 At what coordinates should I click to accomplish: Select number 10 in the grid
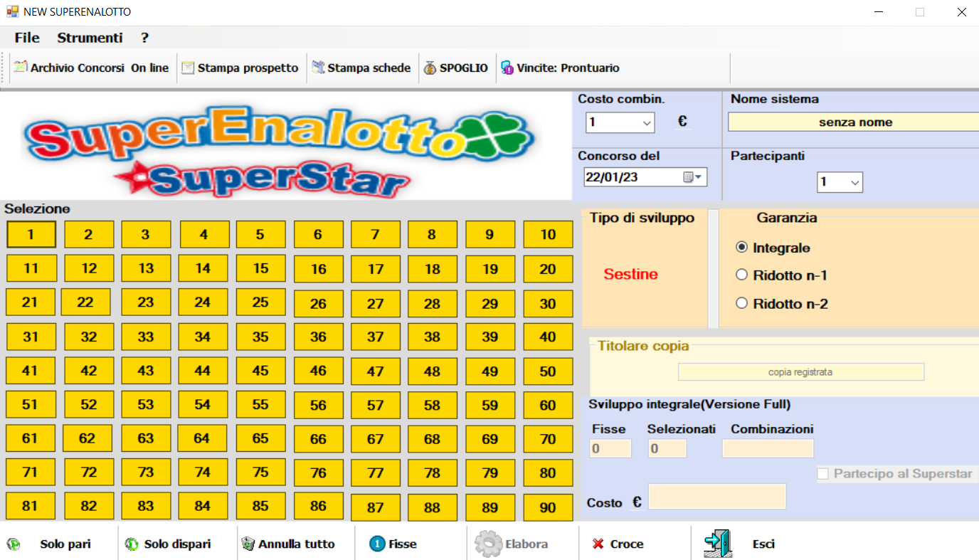(x=549, y=234)
